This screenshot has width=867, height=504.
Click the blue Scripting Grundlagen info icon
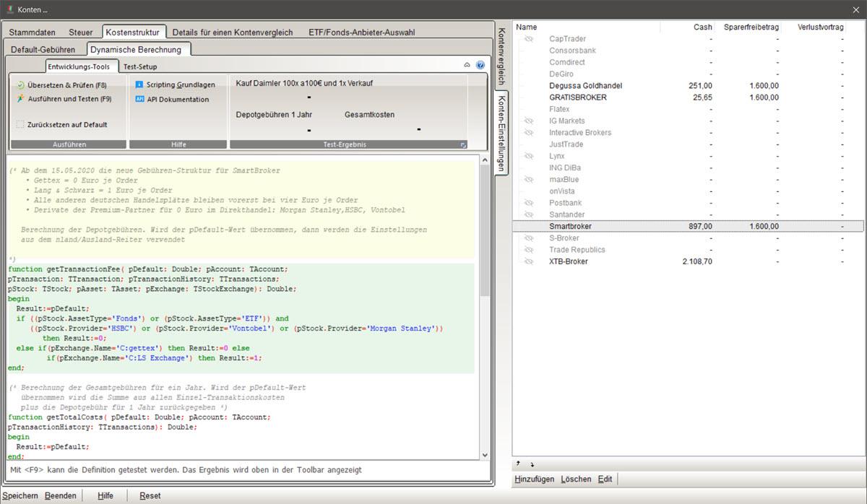coord(139,85)
